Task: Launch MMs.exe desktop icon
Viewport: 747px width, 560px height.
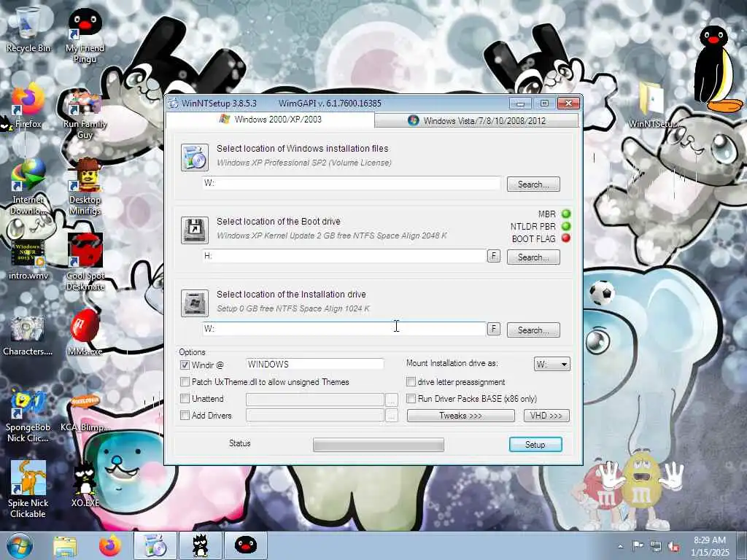Action: (85, 332)
